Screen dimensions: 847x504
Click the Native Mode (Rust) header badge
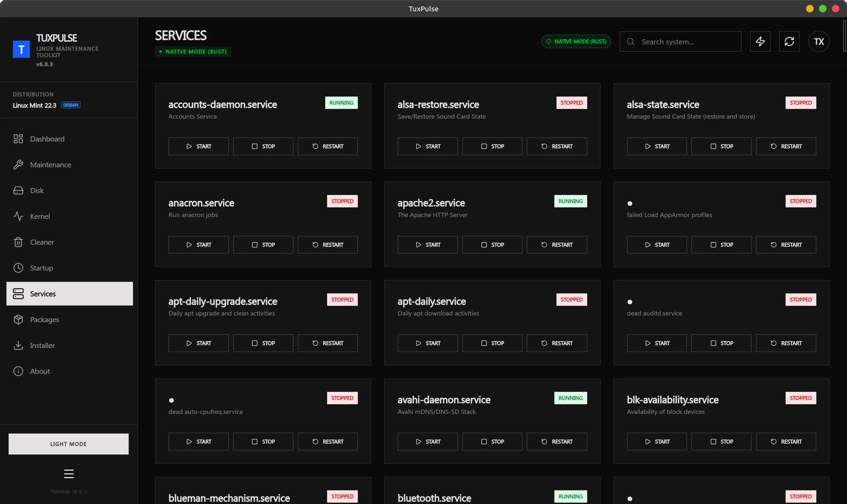pyautogui.click(x=576, y=41)
